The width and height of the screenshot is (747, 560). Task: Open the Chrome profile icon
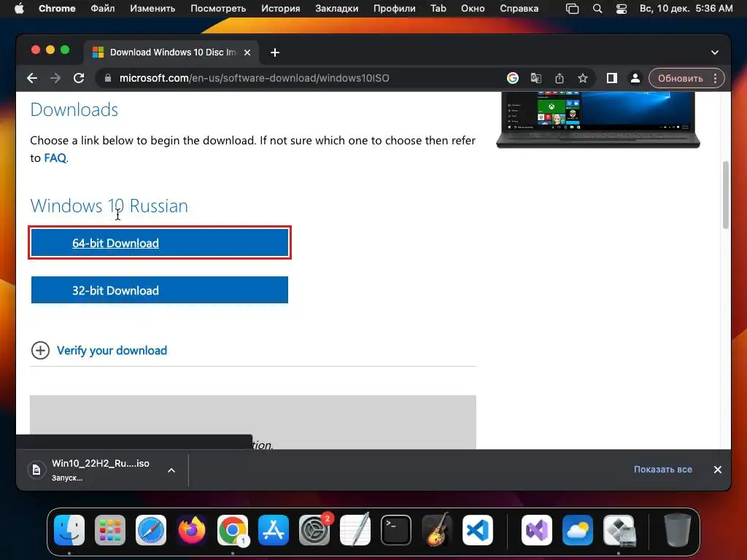635,78
